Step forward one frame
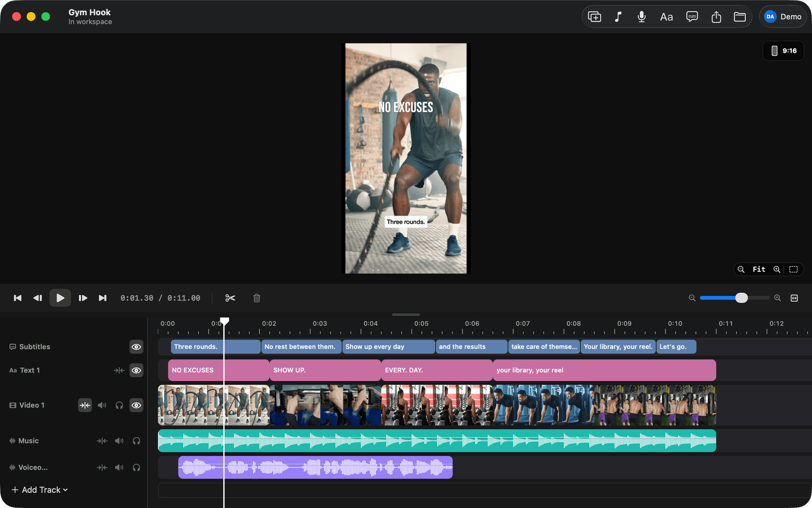 click(83, 298)
